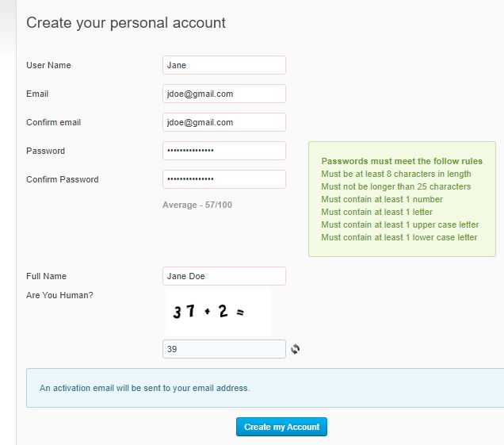Click the Full Name input box
Screen dimensions: 504x445
coord(223,276)
